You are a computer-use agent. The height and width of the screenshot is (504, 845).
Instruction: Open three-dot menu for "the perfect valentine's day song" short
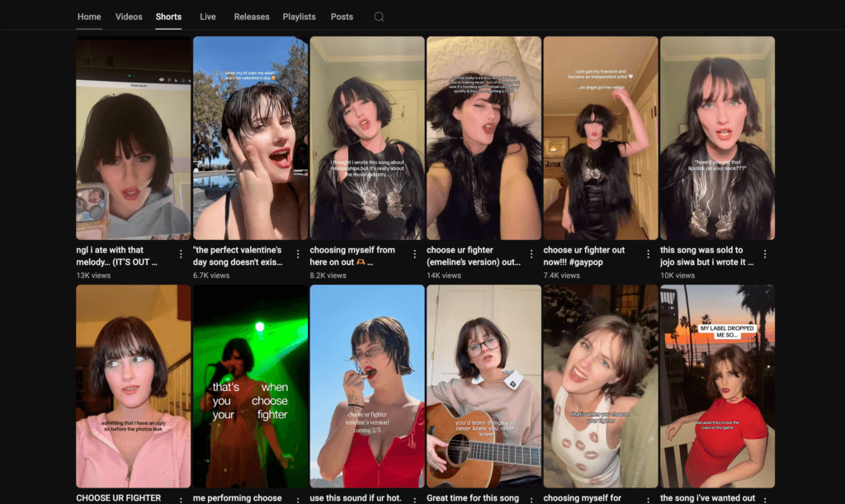297,255
